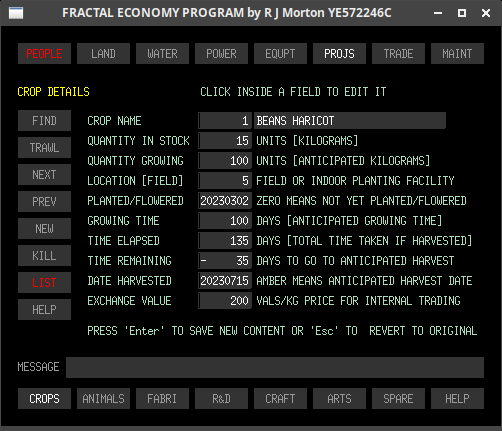Image resolution: width=502 pixels, height=431 pixels.
Task: Edit location field value 5
Action: tap(225, 181)
